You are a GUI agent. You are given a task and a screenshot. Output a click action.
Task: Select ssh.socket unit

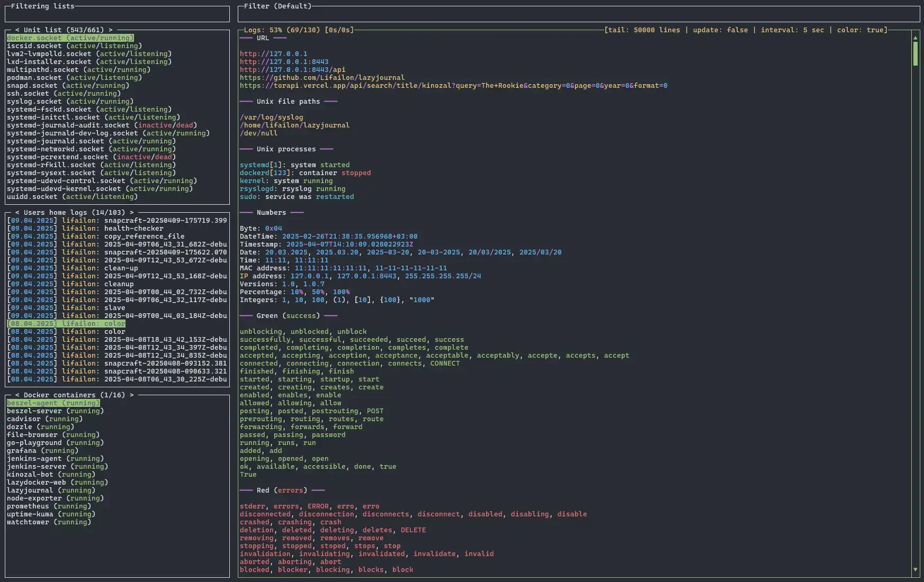(x=64, y=94)
